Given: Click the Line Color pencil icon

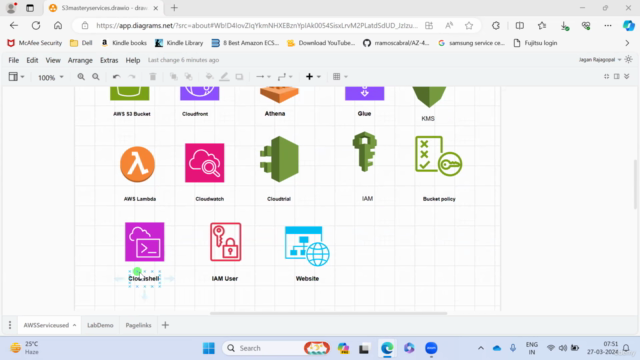Looking at the screenshot, I should point(224,77).
